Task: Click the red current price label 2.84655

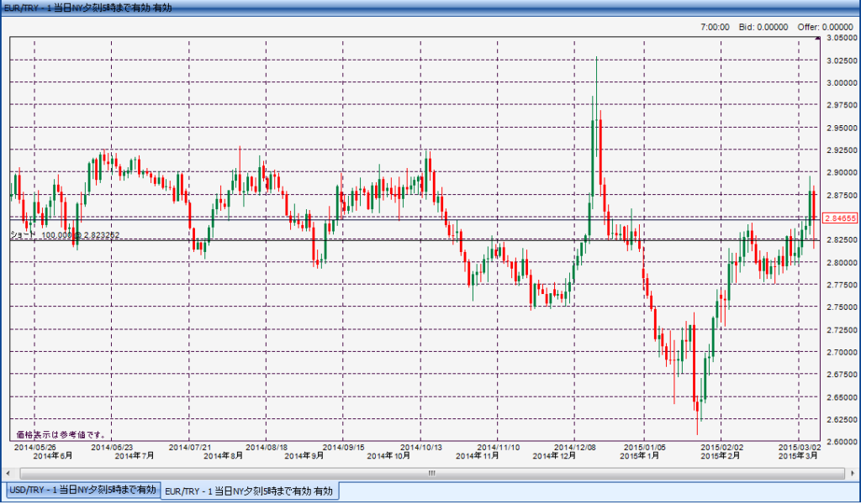Action: pyautogui.click(x=841, y=218)
